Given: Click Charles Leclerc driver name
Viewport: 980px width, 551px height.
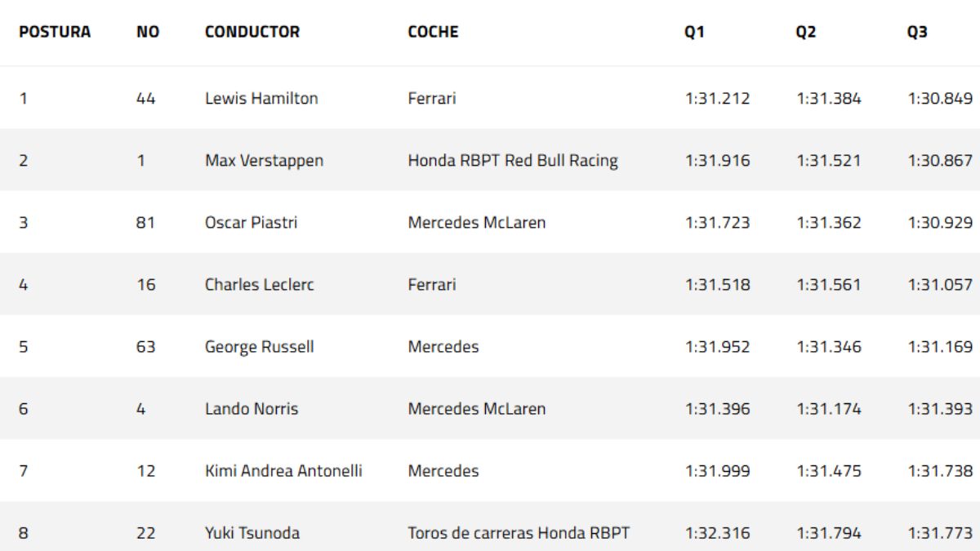Looking at the screenshot, I should [259, 285].
